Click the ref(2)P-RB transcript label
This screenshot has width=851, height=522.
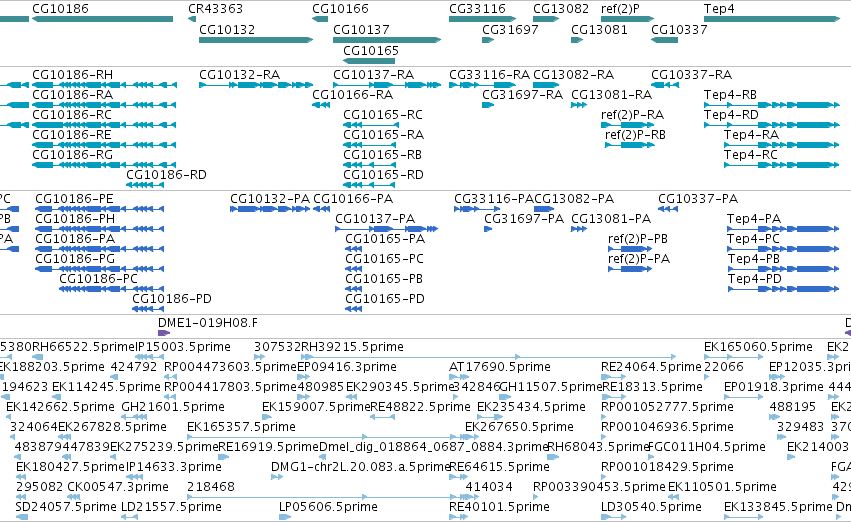(635, 135)
